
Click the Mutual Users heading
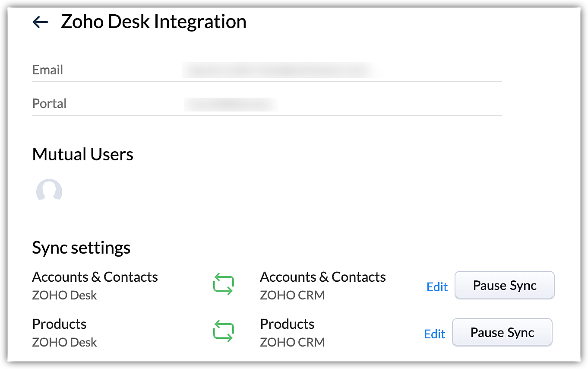82,154
